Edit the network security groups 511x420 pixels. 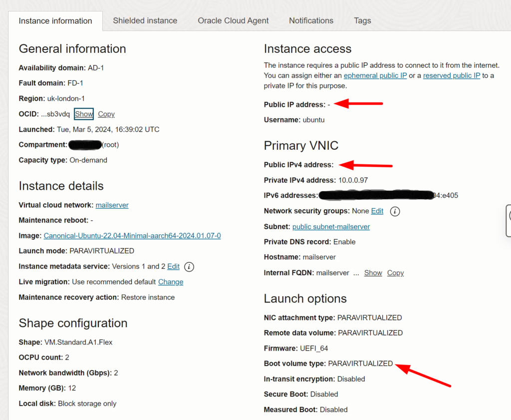pyautogui.click(x=377, y=211)
